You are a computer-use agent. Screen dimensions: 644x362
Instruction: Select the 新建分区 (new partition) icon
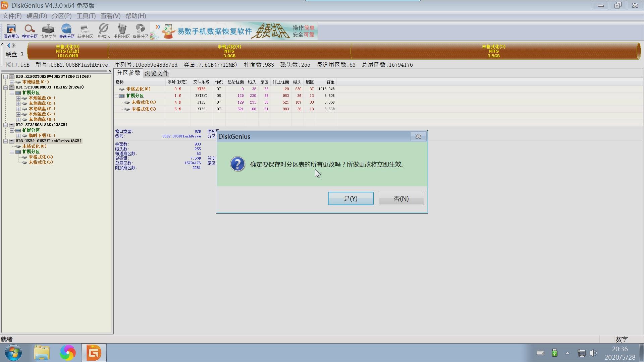[85, 31]
